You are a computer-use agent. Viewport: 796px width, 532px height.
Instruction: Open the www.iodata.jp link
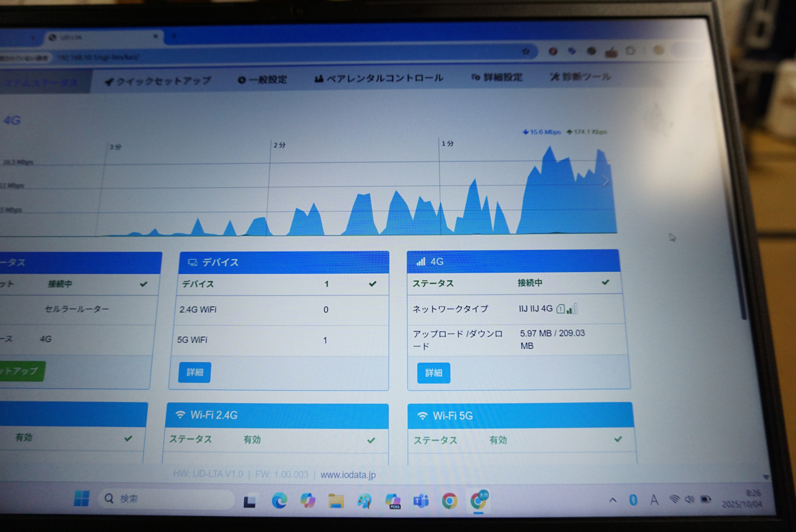coord(348,474)
